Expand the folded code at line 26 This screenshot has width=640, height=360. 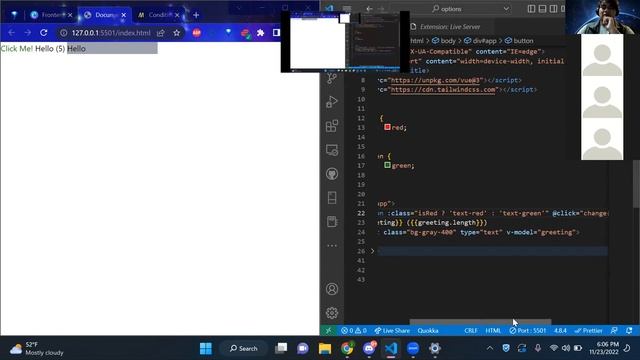[372, 251]
